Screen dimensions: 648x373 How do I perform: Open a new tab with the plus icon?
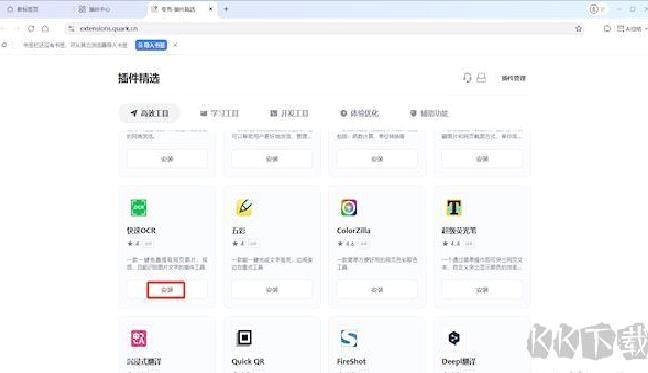226,9
